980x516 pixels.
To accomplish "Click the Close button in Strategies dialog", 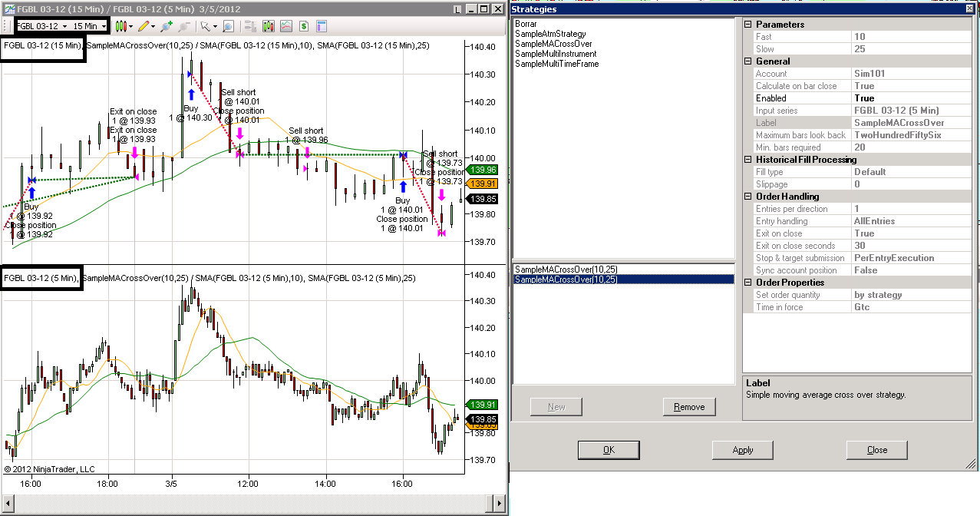I will click(x=877, y=450).
